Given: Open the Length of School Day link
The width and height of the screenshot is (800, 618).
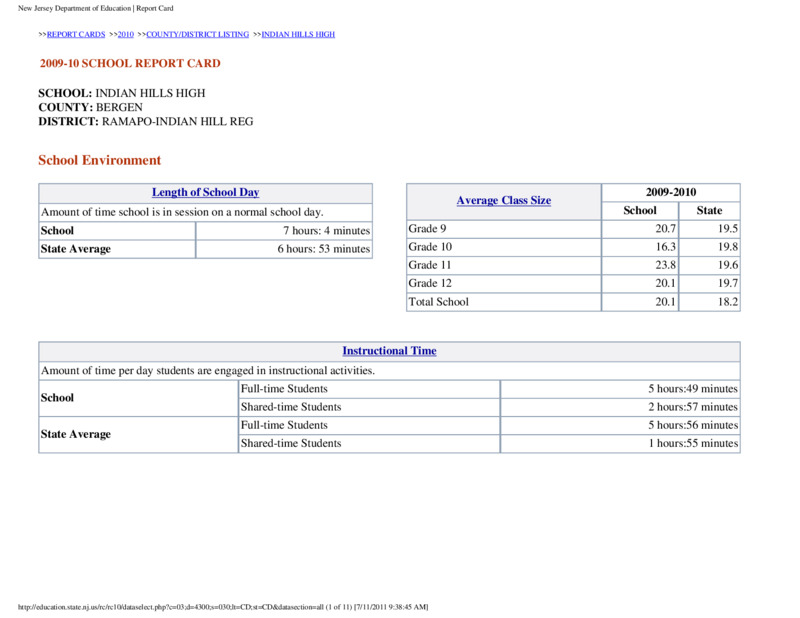Looking at the screenshot, I should 206,192.
